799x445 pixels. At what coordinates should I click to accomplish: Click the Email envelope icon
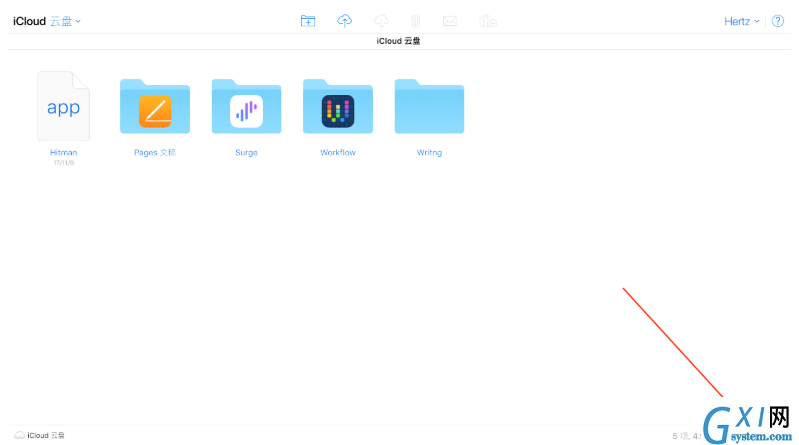pyautogui.click(x=450, y=21)
